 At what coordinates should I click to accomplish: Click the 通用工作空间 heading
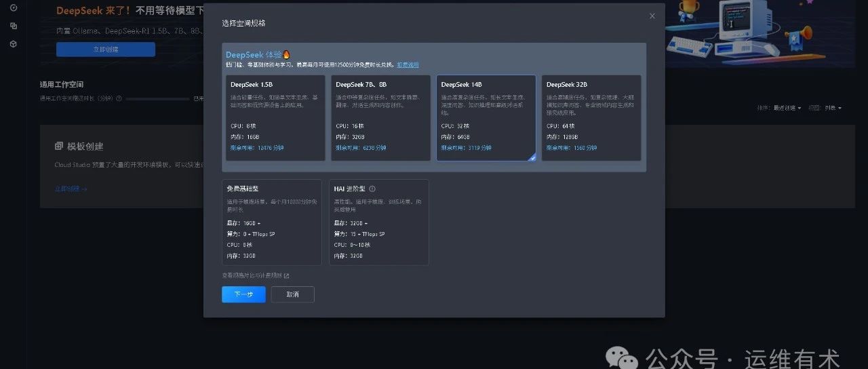(62, 85)
